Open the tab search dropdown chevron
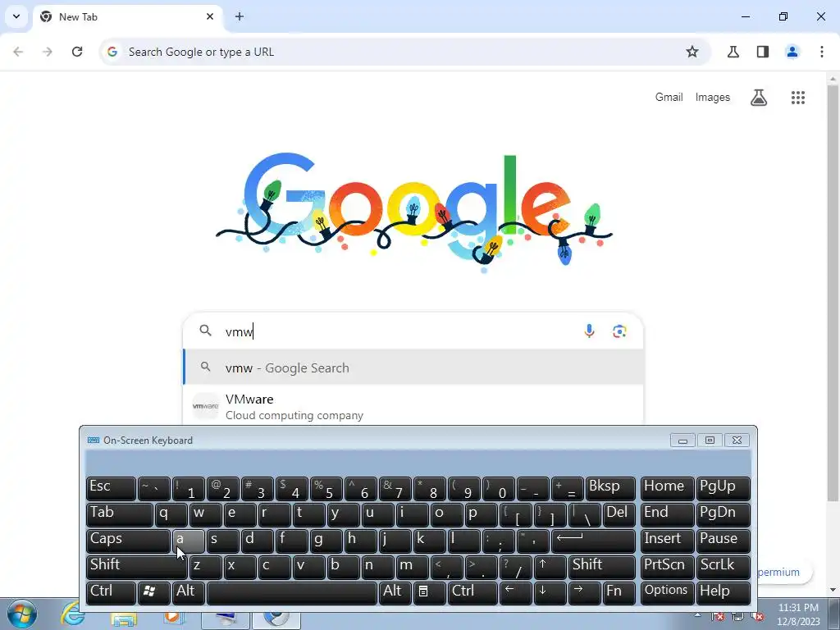The image size is (840, 630). tap(16, 16)
